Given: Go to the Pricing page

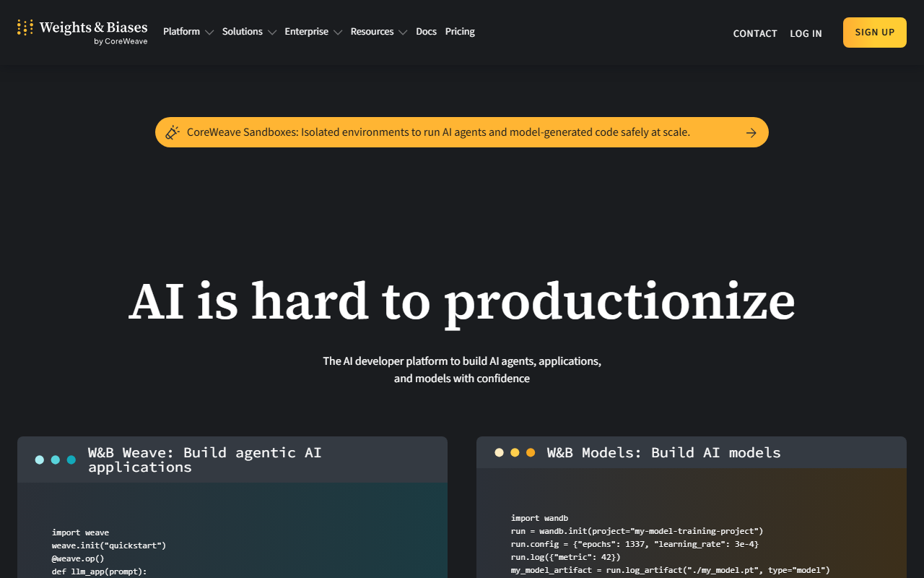Looking at the screenshot, I should pyautogui.click(x=460, y=32).
